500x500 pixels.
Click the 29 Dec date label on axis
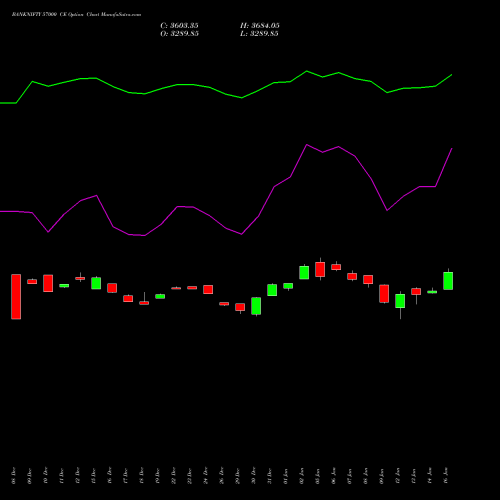pyautogui.click(x=238, y=476)
